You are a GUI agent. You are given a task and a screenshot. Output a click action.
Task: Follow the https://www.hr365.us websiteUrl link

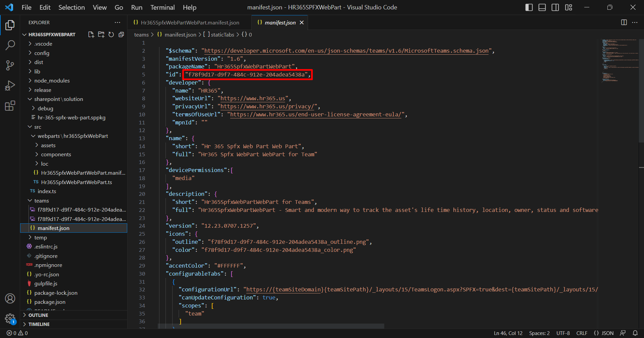coord(253,99)
